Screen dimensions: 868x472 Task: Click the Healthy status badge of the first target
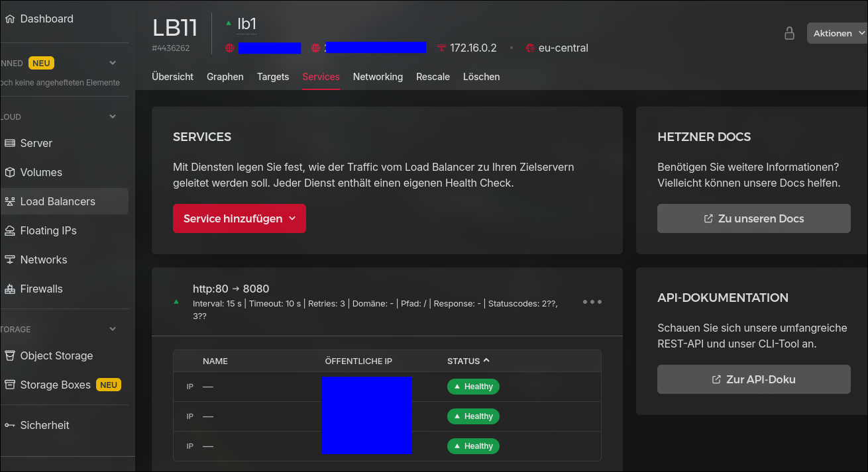pos(473,386)
